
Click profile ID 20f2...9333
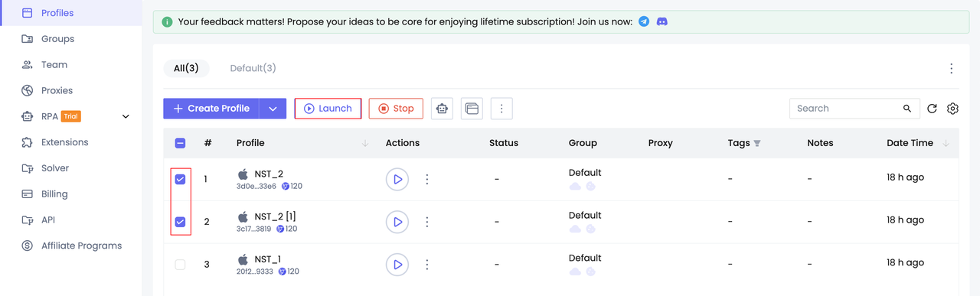256,272
